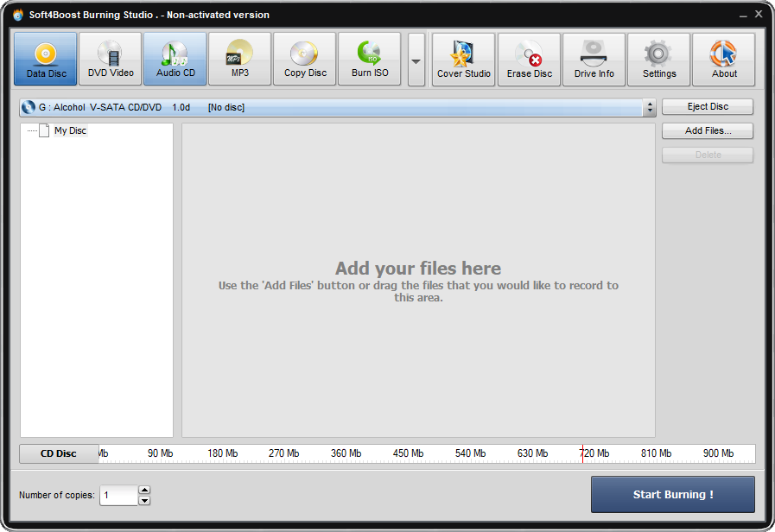Click the 90 Mb label on capacity bar
The width and height of the screenshot is (775, 532).
tap(160, 453)
